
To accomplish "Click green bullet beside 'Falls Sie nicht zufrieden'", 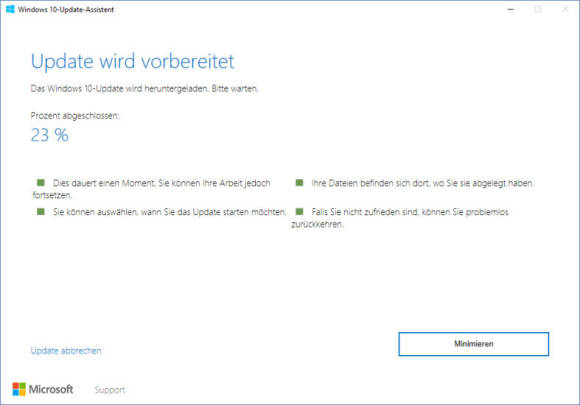I will (x=299, y=212).
